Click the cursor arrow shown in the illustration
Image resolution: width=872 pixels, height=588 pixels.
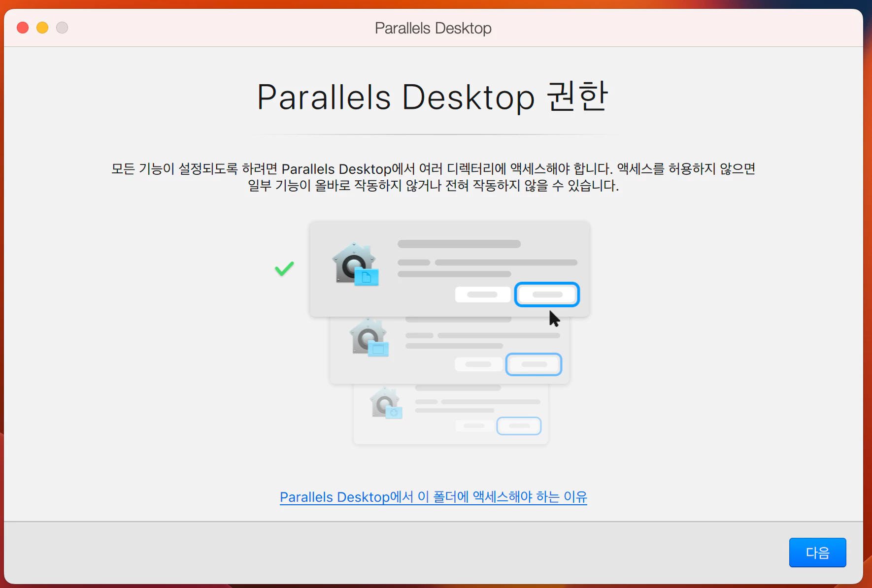pos(554,319)
